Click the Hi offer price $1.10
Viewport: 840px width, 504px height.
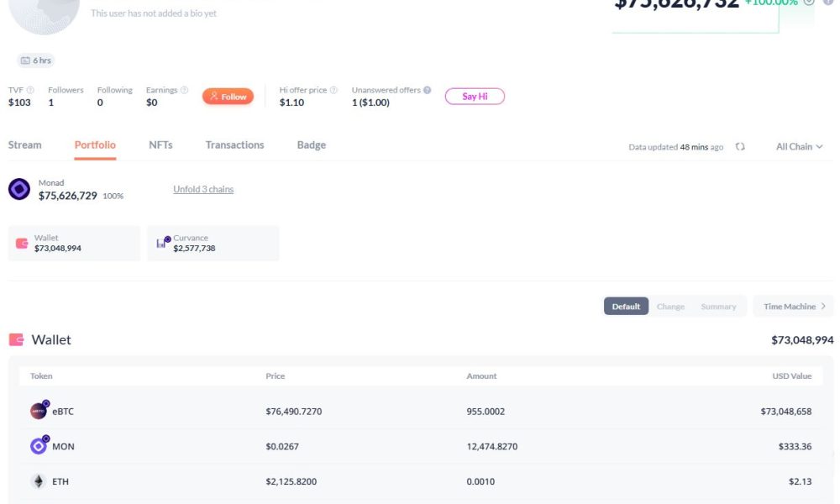tap(292, 102)
